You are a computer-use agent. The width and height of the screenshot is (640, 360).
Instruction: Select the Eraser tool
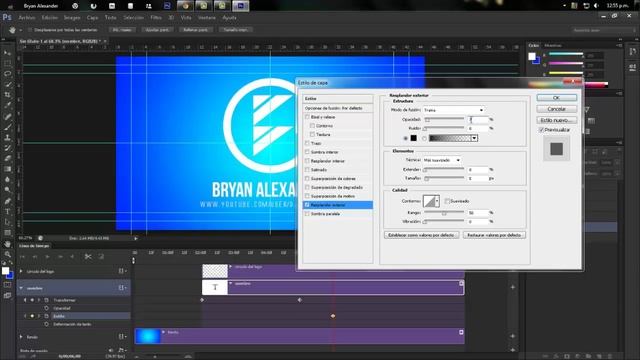7,158
